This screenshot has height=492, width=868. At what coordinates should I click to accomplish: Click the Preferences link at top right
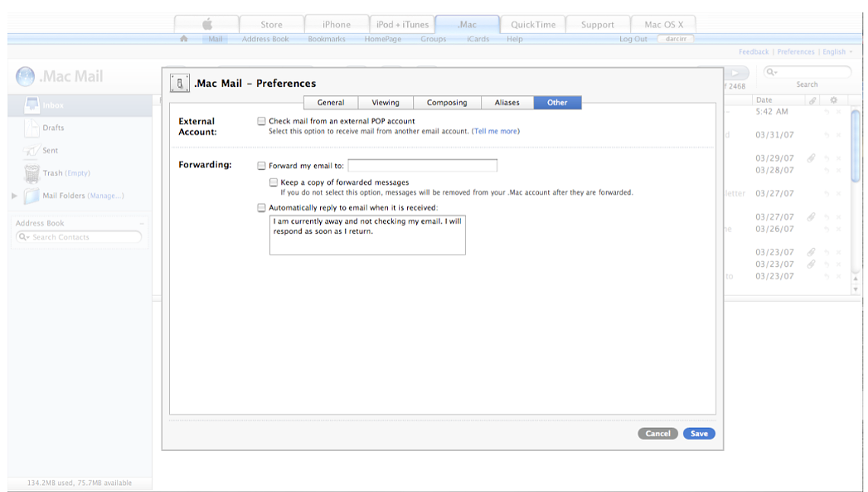(x=796, y=52)
